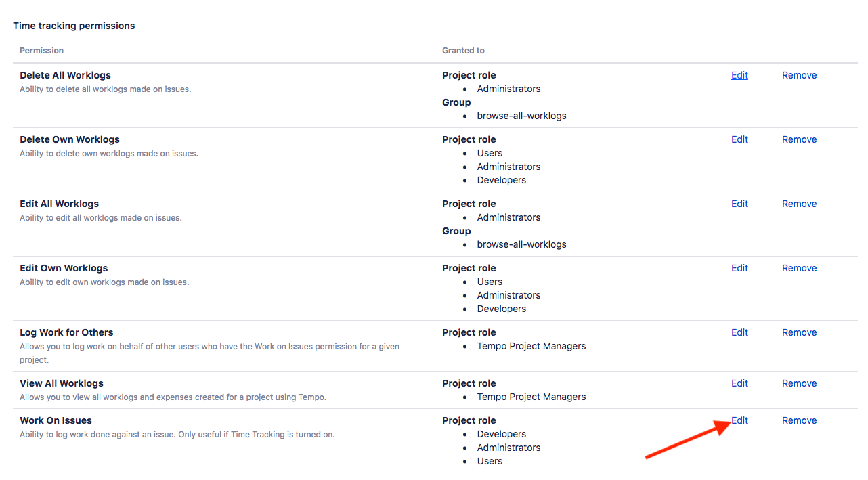
Task: Edit the Work On Issues permission
Action: click(x=740, y=420)
